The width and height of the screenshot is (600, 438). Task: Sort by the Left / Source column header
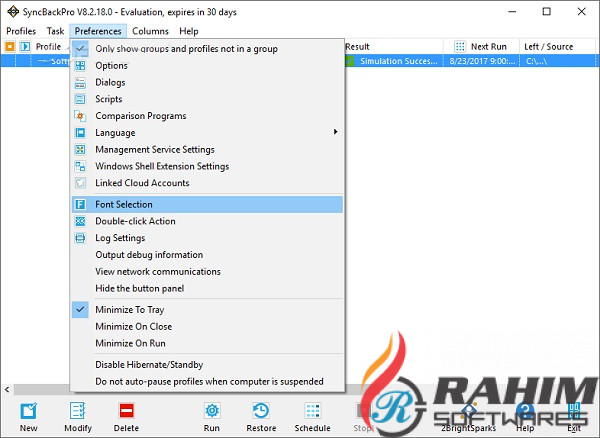coord(557,47)
